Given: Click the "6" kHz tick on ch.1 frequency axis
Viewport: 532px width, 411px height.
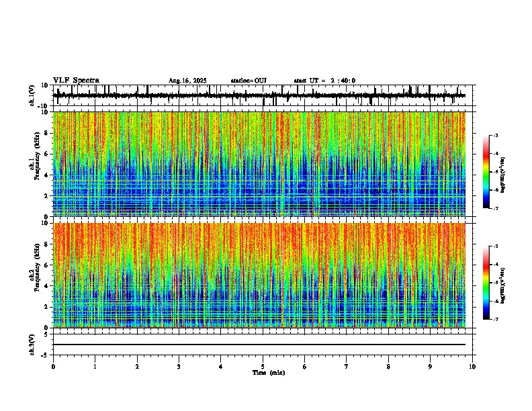Looking at the screenshot, I should tap(46, 154).
